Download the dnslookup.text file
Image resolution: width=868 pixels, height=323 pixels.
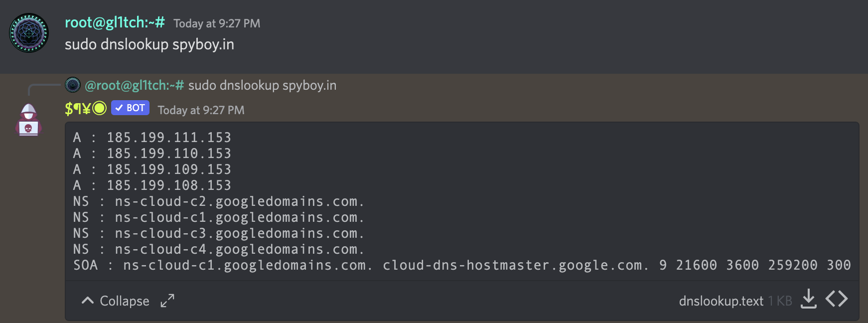coord(808,299)
